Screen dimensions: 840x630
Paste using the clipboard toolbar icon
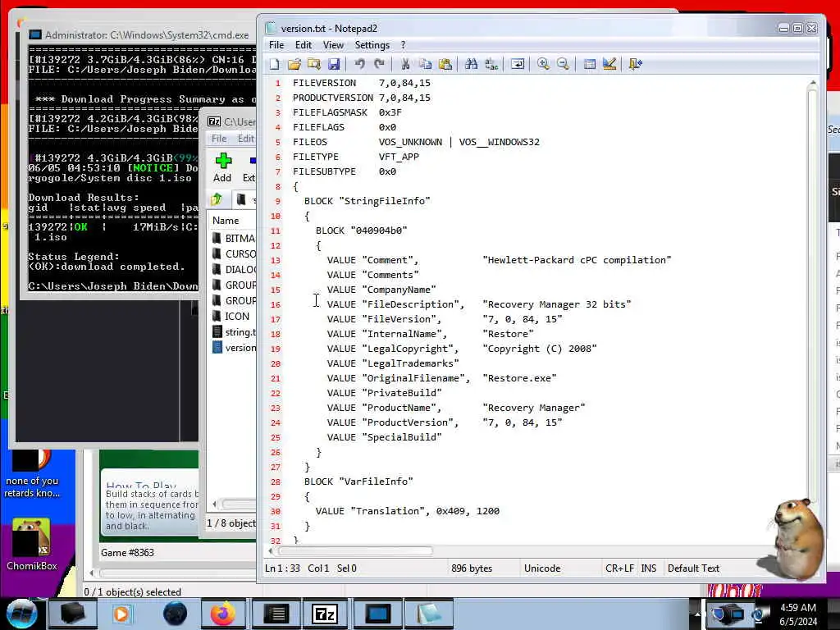coord(445,64)
